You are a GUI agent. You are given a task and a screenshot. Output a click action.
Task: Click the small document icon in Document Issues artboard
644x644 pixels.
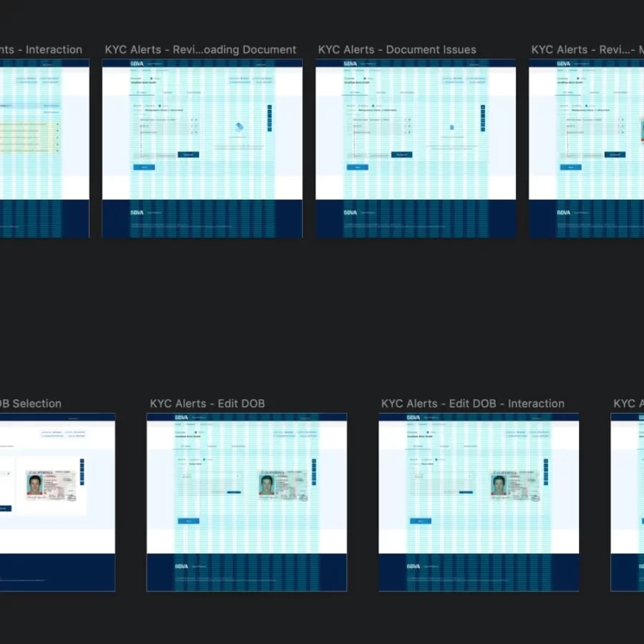[452, 127]
